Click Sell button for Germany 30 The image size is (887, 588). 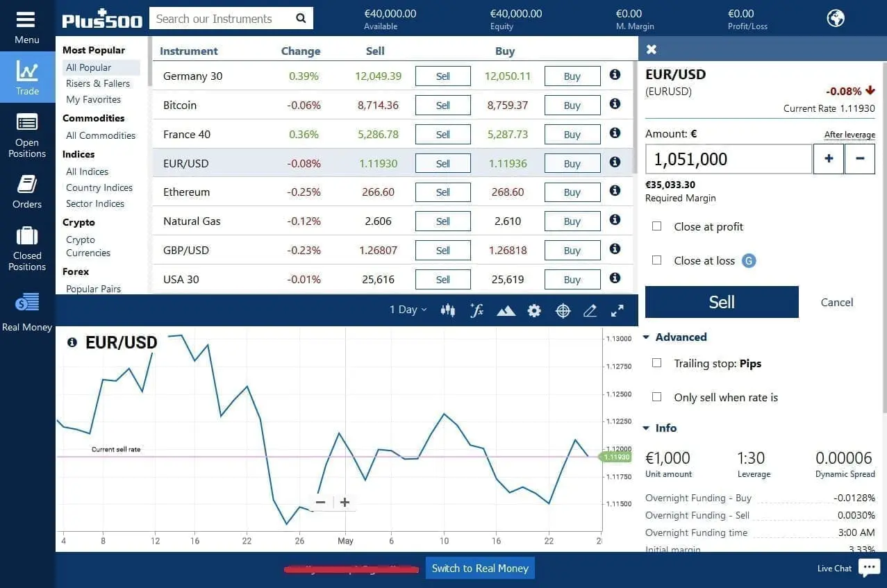click(x=443, y=76)
